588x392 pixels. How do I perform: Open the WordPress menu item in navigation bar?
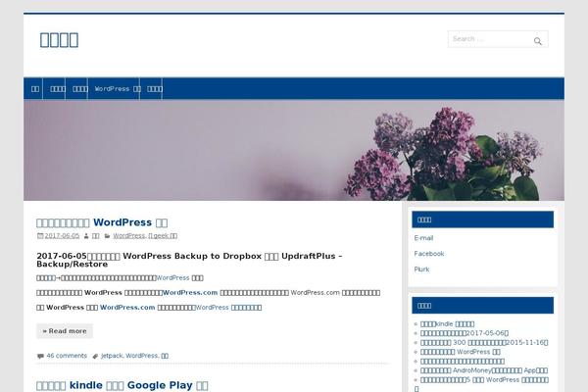(118, 89)
